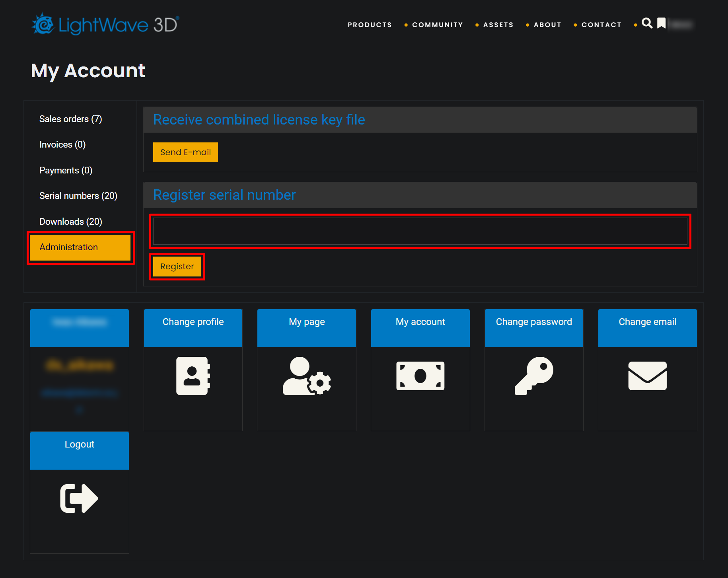Click the My page user gear icon
This screenshot has height=578, width=728.
pyautogui.click(x=307, y=376)
